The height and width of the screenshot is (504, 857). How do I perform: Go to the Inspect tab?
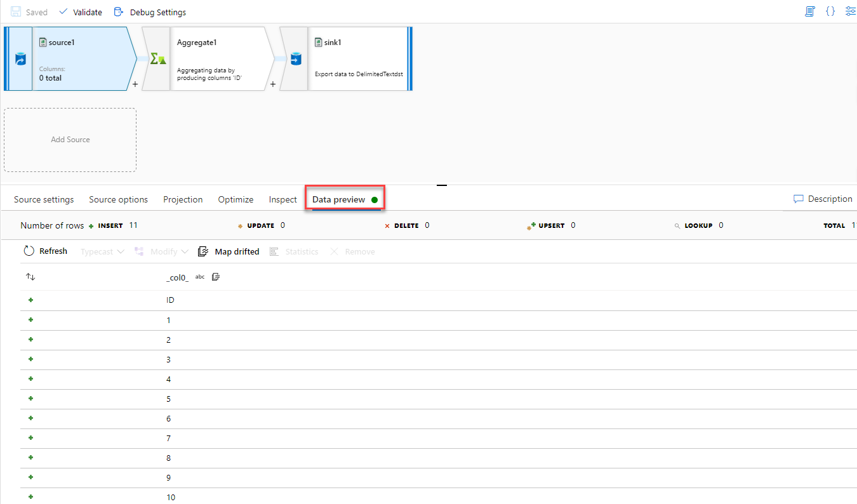point(283,199)
